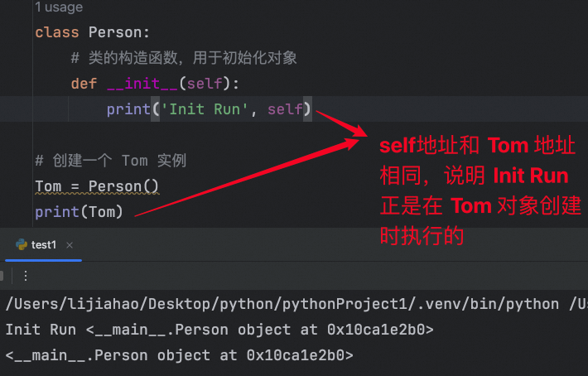Click the self argument inside the print call
588x376 pixels.
[x=285, y=109]
